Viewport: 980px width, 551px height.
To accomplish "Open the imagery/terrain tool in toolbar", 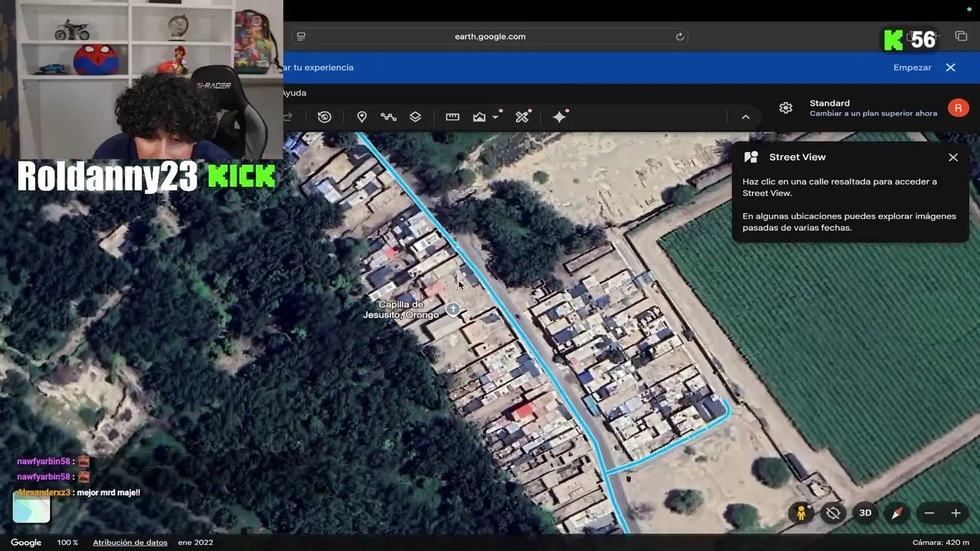I will [x=479, y=117].
